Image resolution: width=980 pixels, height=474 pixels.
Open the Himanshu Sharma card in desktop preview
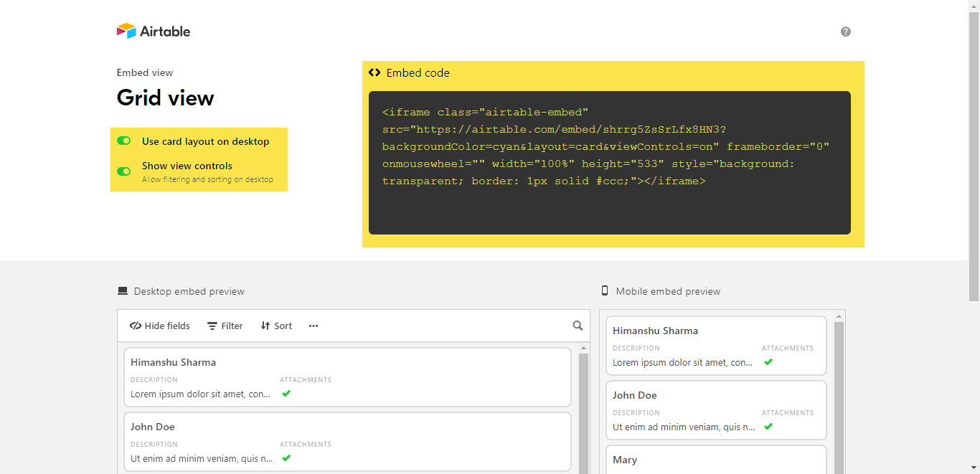(x=347, y=377)
